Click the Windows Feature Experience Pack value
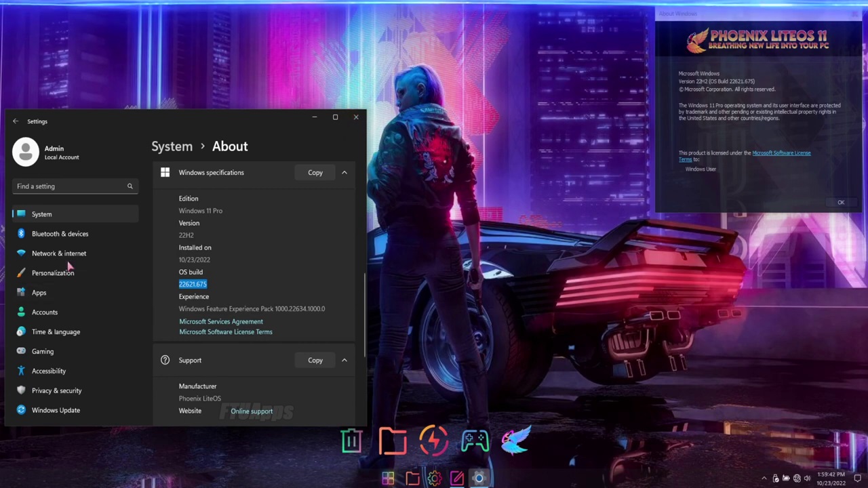 [x=252, y=309]
